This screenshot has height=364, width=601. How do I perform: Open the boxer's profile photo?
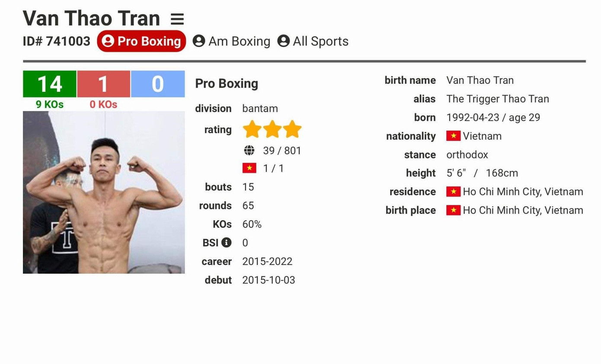tap(104, 192)
